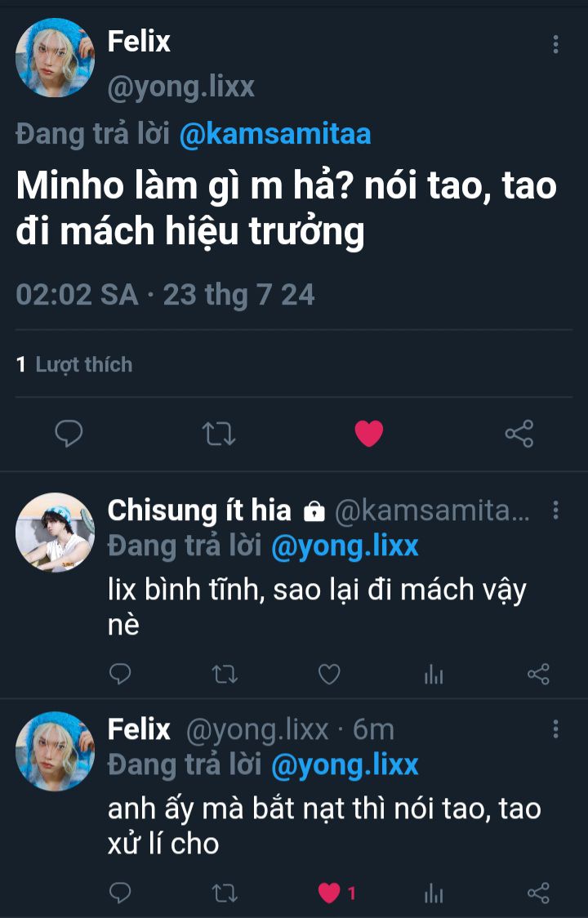
Task: Open more options on Felix's bottom reply
Action: tap(555, 729)
